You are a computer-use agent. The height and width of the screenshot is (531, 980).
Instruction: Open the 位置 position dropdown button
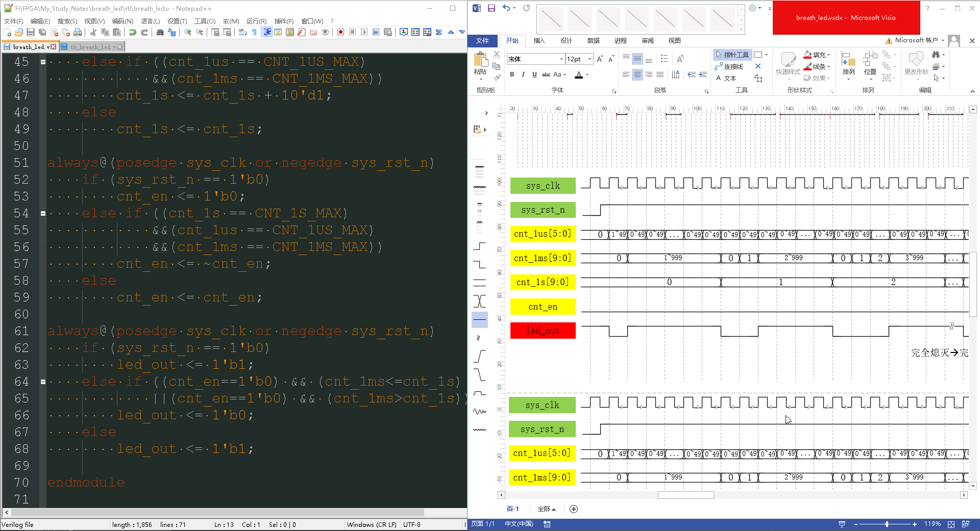[x=870, y=65]
